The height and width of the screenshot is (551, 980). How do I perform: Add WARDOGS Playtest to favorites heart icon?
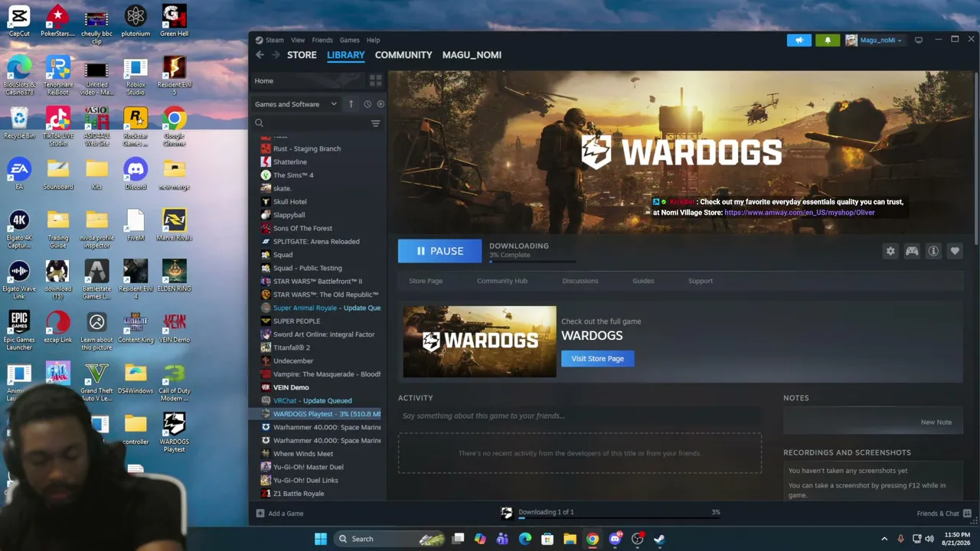coord(955,251)
